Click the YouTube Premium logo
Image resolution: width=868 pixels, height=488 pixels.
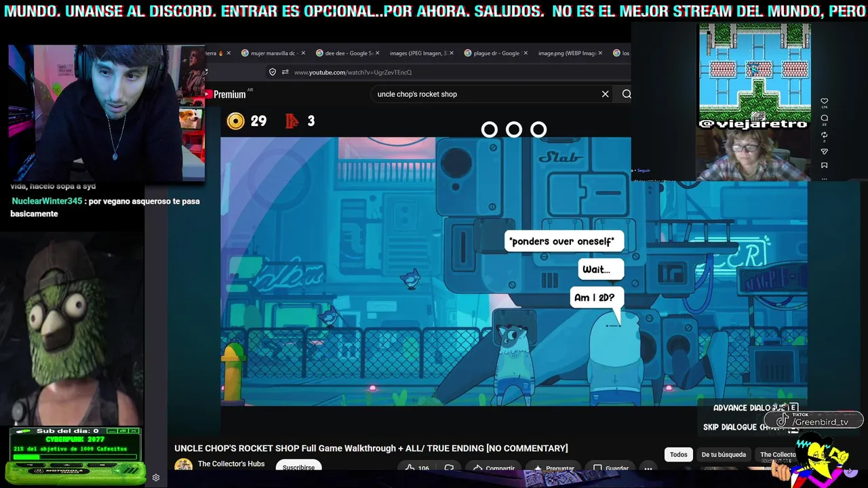click(229, 94)
